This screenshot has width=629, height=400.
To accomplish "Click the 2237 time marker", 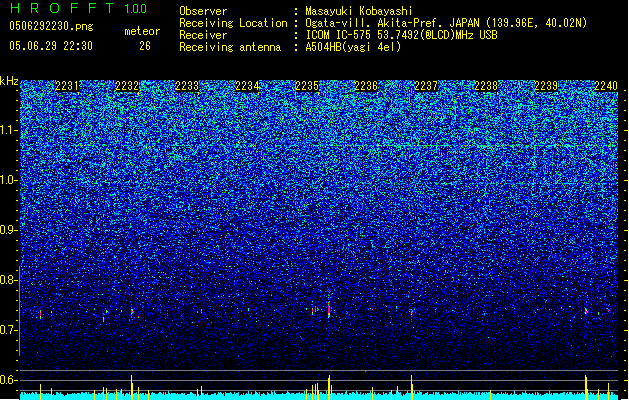I will (x=426, y=86).
